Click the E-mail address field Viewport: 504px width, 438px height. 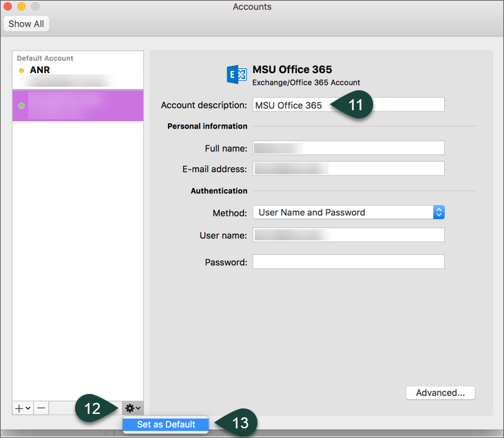pyautogui.click(x=348, y=169)
